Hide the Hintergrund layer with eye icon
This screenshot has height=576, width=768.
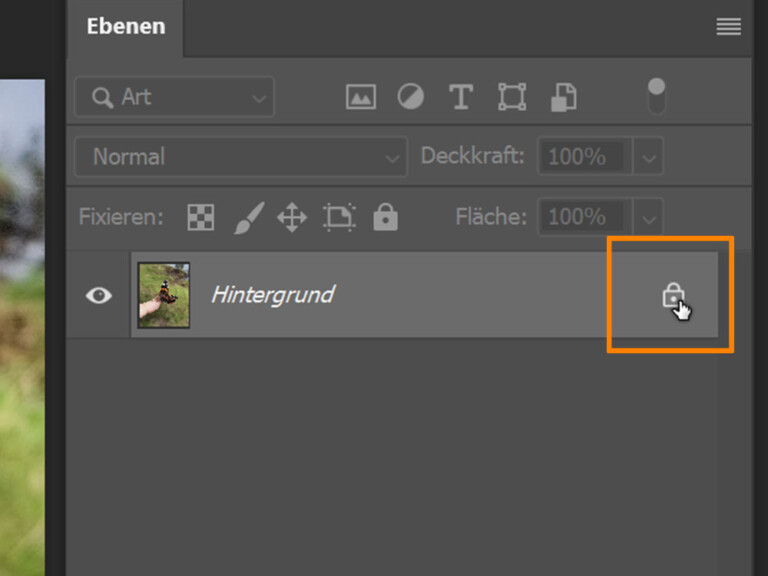(x=98, y=295)
